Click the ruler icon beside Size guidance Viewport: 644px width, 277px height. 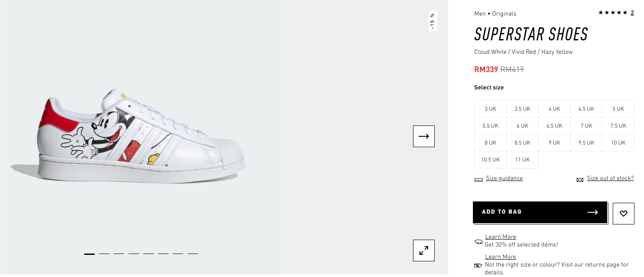(479, 179)
